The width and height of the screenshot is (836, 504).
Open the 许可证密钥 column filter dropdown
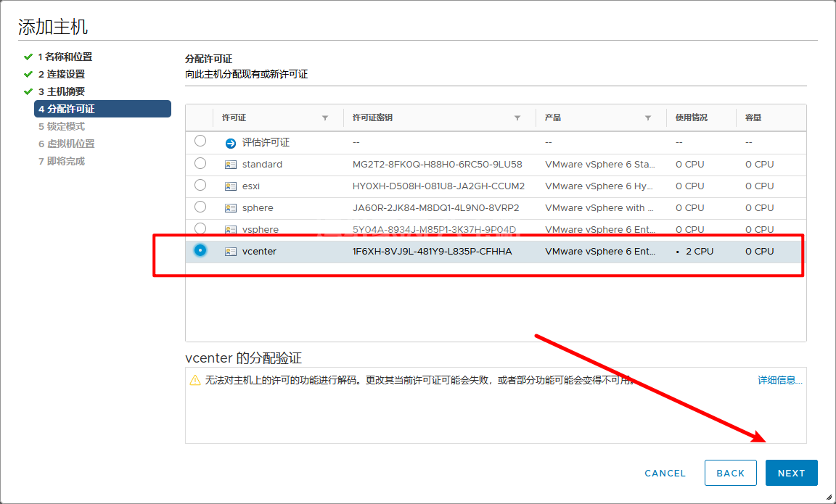click(x=517, y=117)
